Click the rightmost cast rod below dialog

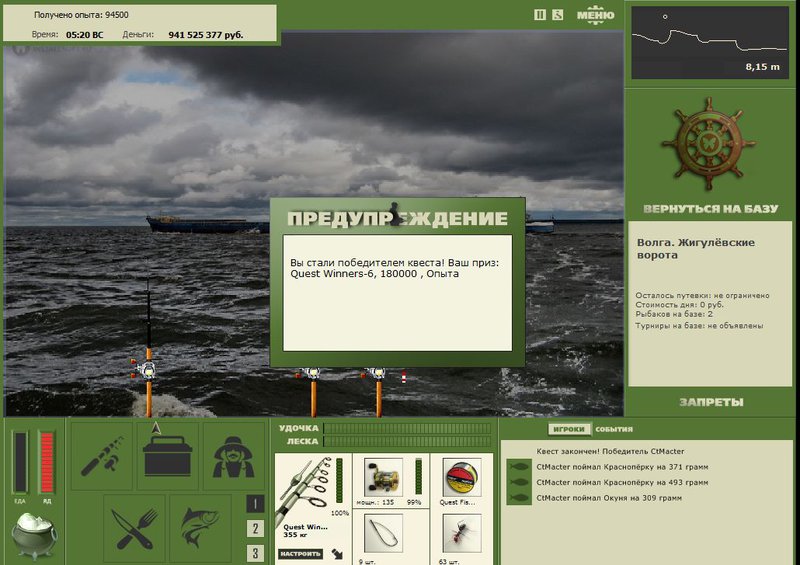click(378, 391)
